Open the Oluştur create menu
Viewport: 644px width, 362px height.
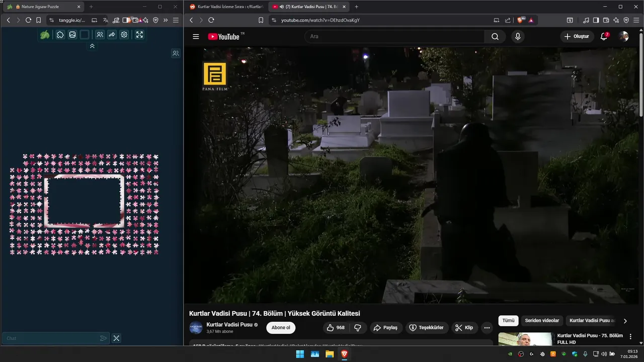point(577,36)
